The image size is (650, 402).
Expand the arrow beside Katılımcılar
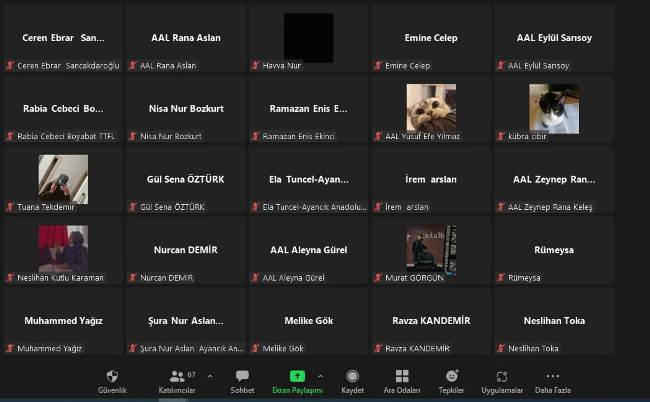(x=209, y=376)
